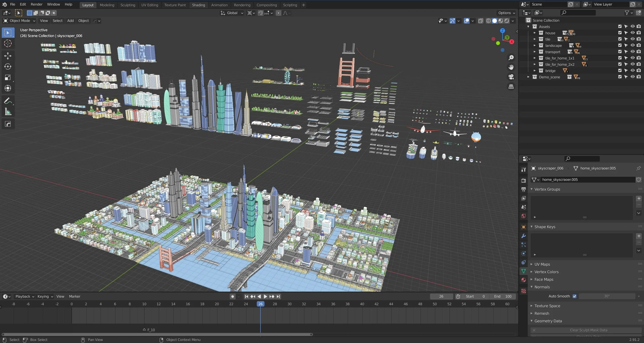Image resolution: width=644 pixels, height=343 pixels.
Task: Switch to rendered viewport shading
Action: click(x=507, y=21)
